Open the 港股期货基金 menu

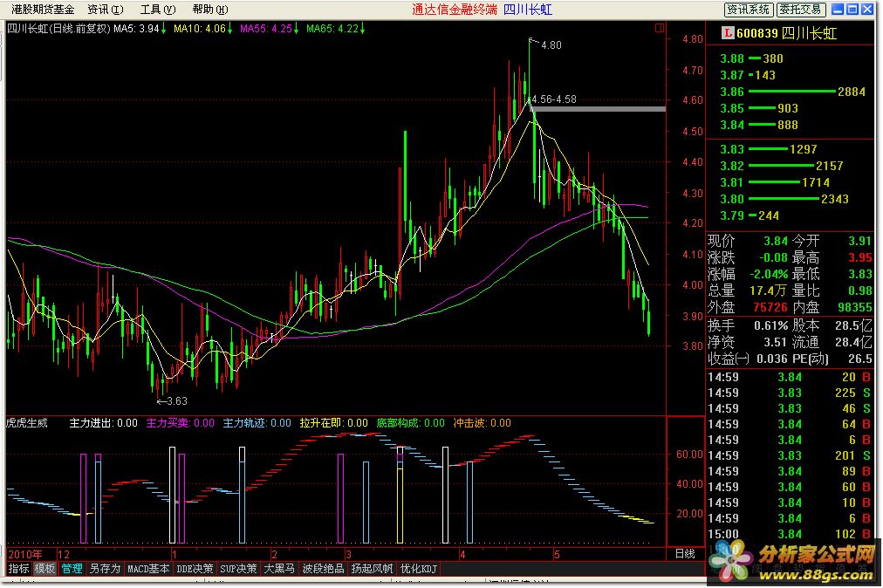[43, 9]
